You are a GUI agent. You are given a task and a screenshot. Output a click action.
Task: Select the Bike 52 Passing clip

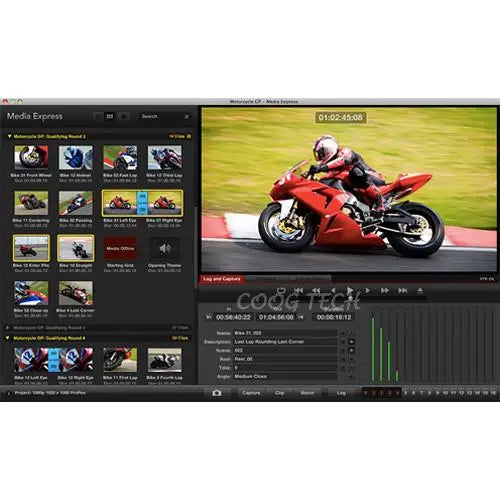coord(76,203)
